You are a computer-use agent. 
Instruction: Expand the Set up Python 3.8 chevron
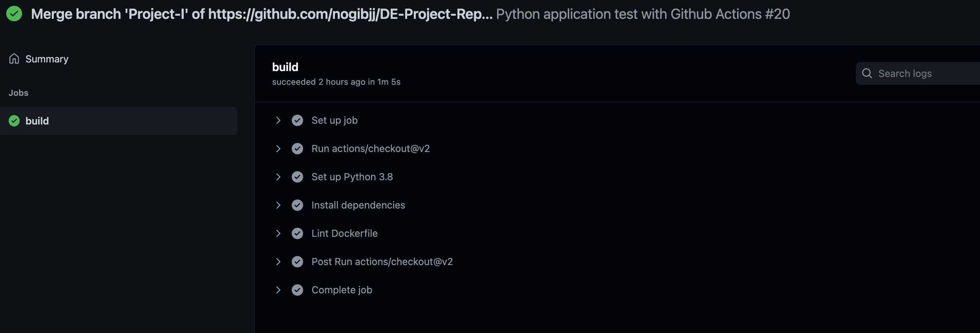pos(278,177)
